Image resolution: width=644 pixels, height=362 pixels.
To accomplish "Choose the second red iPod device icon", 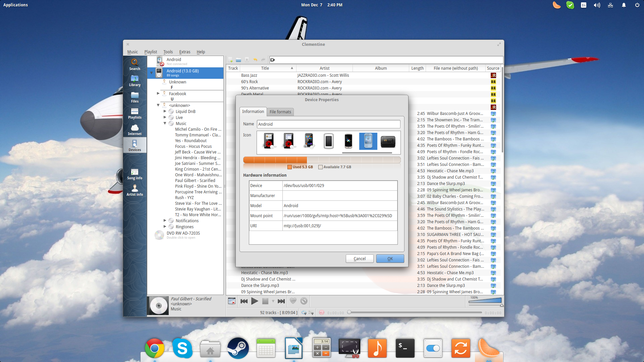I will point(289,141).
